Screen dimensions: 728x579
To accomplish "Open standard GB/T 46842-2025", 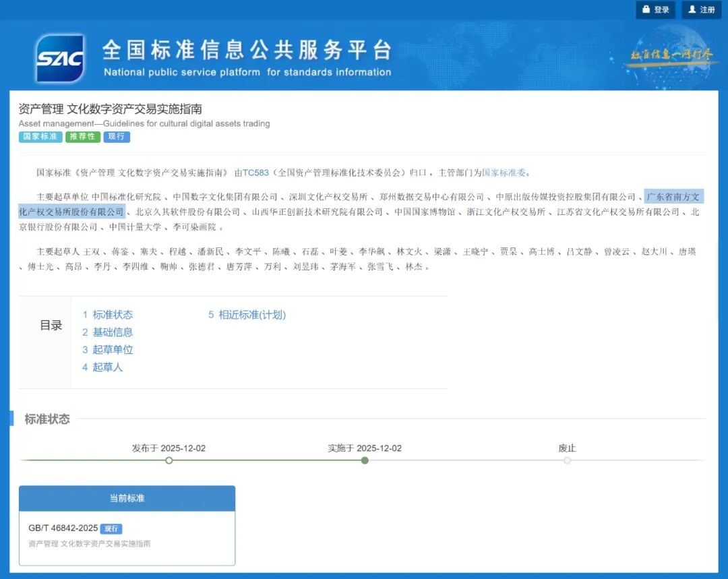I will tap(63, 528).
